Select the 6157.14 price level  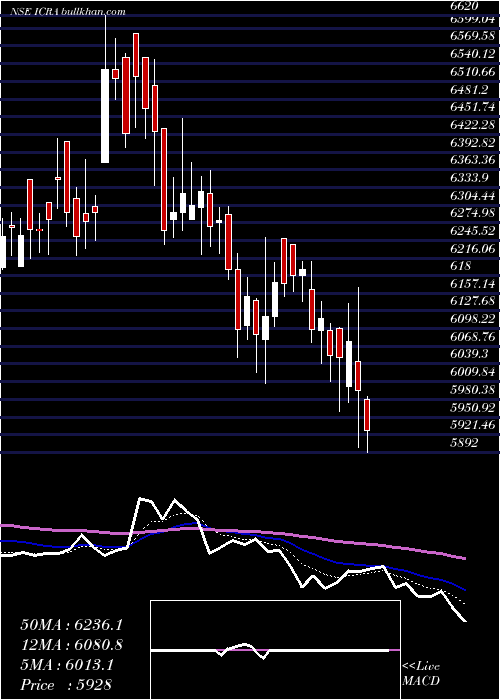pos(473,283)
